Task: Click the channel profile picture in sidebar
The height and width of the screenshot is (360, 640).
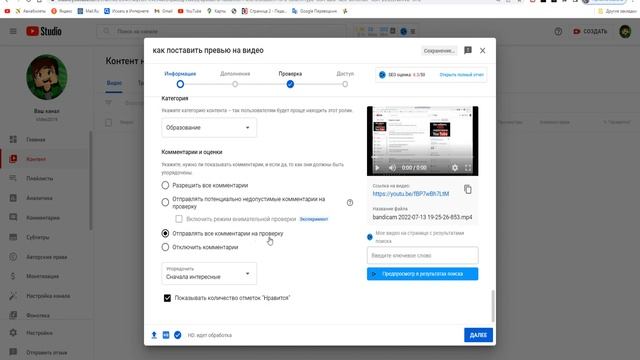Action: point(47,77)
